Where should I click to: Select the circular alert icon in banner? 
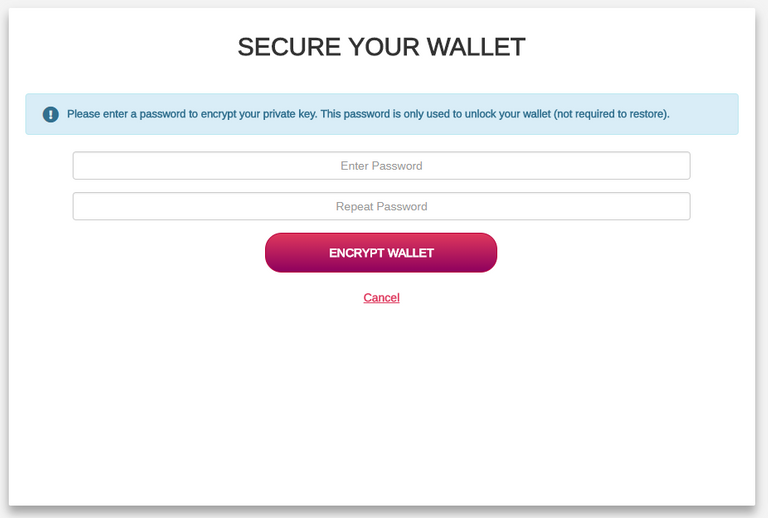(51, 115)
